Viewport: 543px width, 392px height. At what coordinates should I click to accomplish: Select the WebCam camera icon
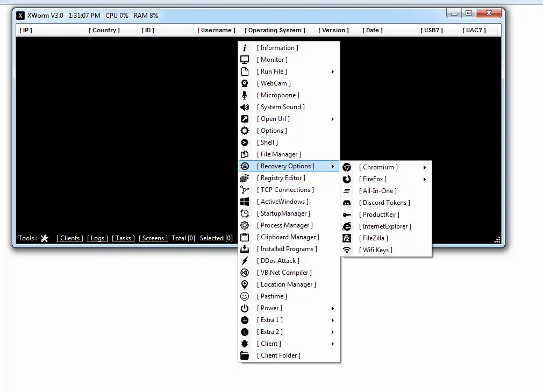pos(245,83)
